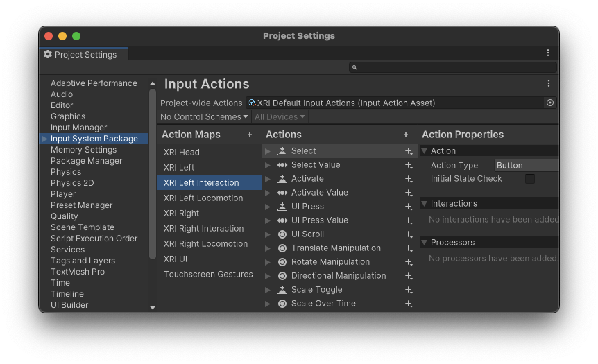Open the Action Type Button dropdown

point(526,166)
